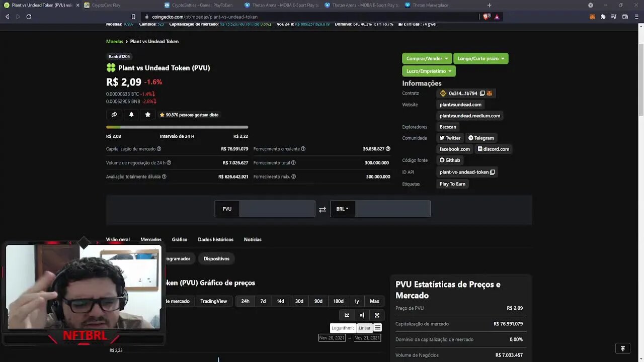This screenshot has width=644, height=362.
Task: Swap the PVU and BRL converter direction
Action: coord(323,209)
